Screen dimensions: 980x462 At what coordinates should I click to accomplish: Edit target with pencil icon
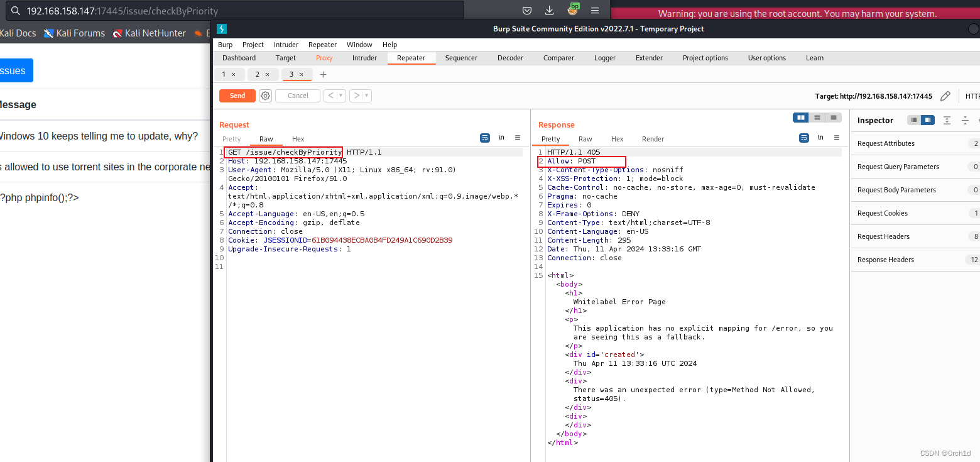(945, 96)
